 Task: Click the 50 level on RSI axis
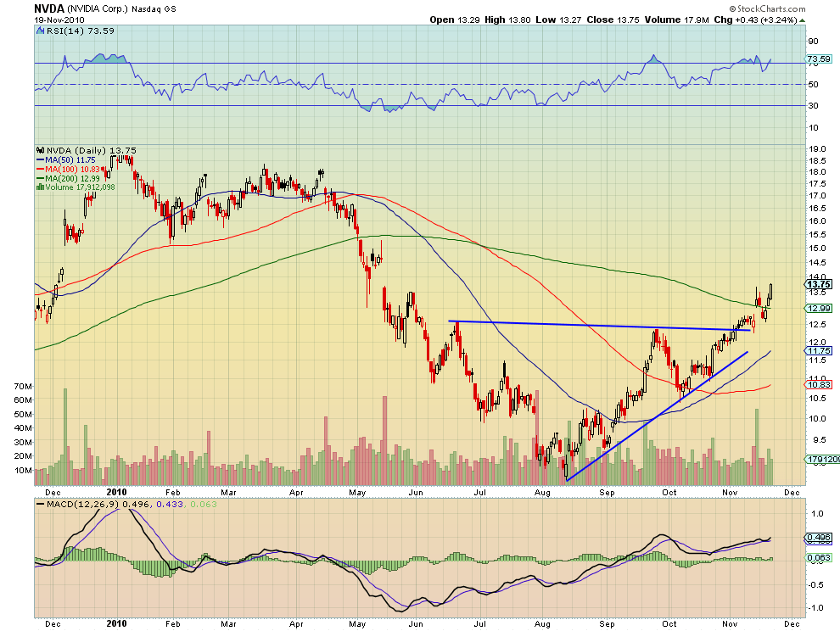[813, 85]
